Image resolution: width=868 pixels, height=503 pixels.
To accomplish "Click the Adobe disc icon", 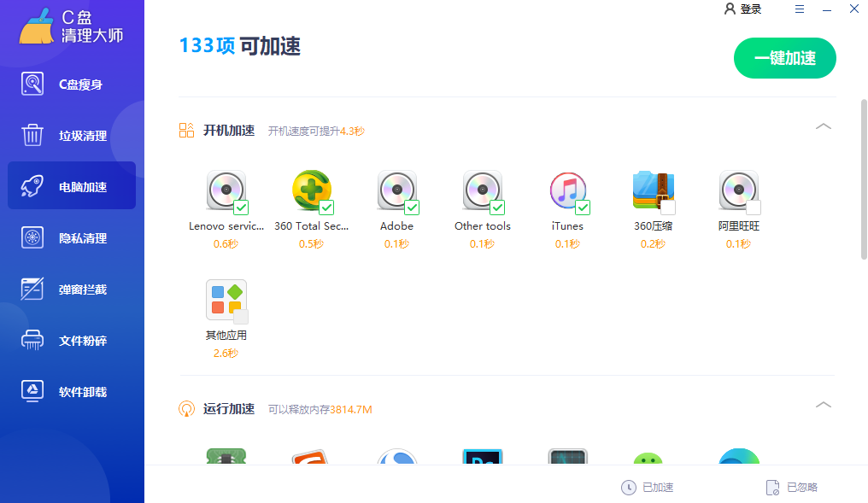I will [x=397, y=190].
